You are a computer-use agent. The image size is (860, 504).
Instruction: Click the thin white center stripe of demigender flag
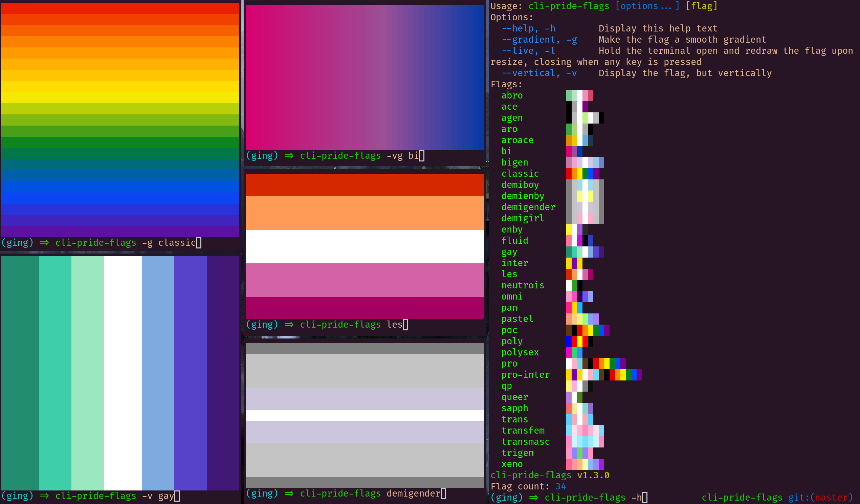365,415
